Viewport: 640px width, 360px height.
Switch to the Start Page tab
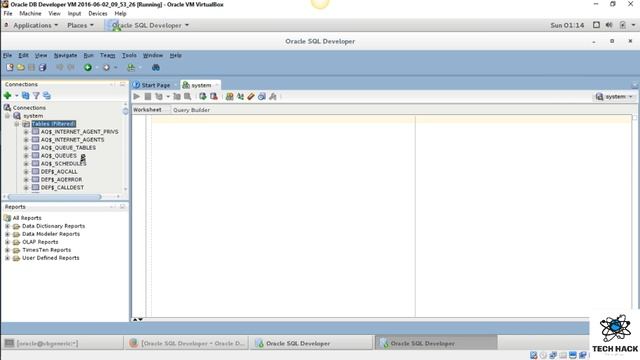click(155, 85)
